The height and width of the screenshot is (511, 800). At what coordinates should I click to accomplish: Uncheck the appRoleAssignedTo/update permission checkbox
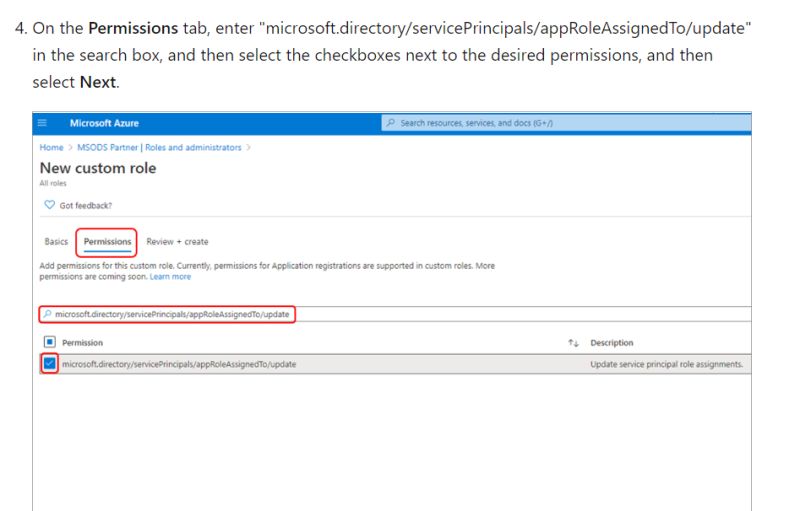click(49, 364)
